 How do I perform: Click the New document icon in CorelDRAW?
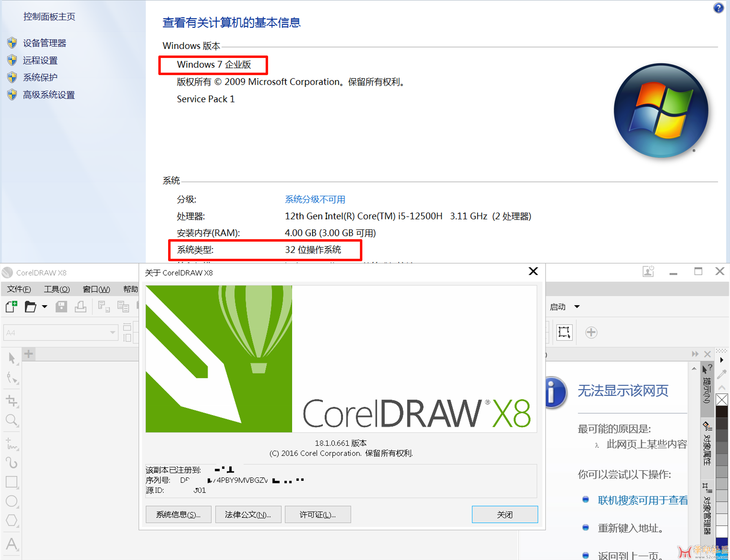[11, 306]
